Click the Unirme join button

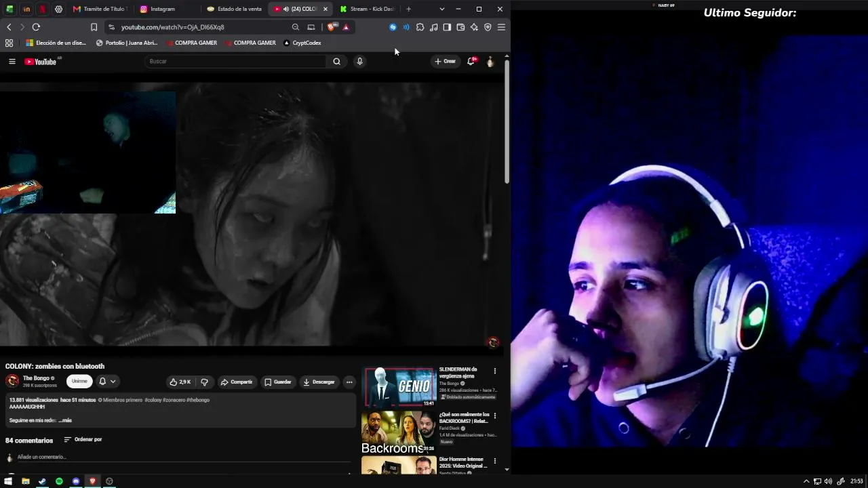79,382
